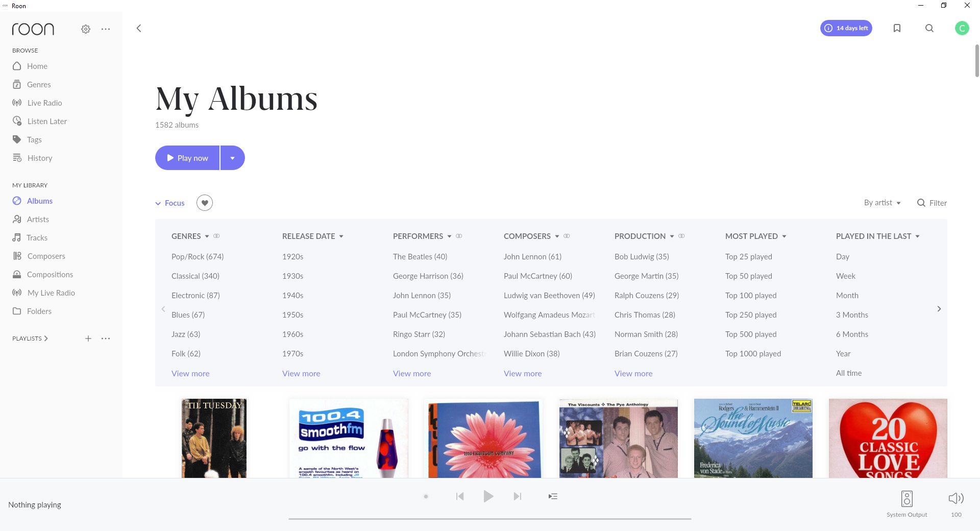Open the By artist sort dropdown

[882, 203]
